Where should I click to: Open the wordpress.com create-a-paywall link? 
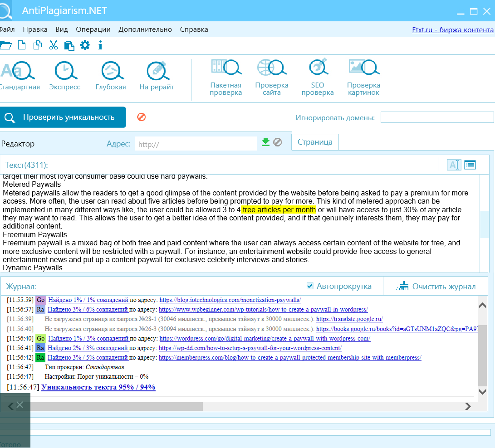tap(265, 339)
